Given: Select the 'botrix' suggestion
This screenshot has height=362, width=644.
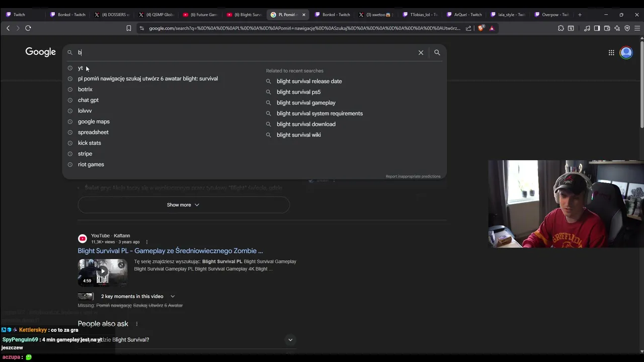Looking at the screenshot, I should (x=85, y=89).
